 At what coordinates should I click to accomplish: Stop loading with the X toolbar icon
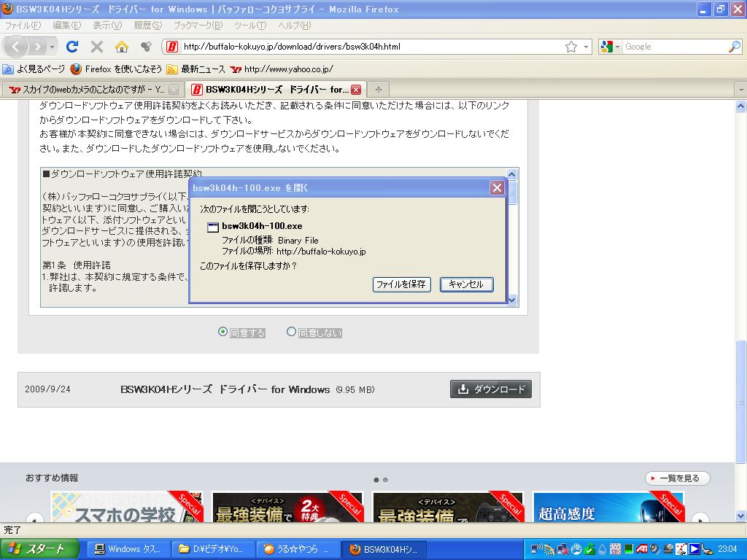(x=97, y=46)
